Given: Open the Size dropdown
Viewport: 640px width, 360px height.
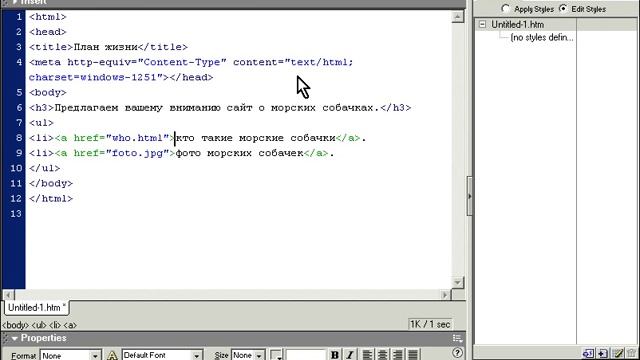Looking at the screenshot, I should tap(259, 355).
